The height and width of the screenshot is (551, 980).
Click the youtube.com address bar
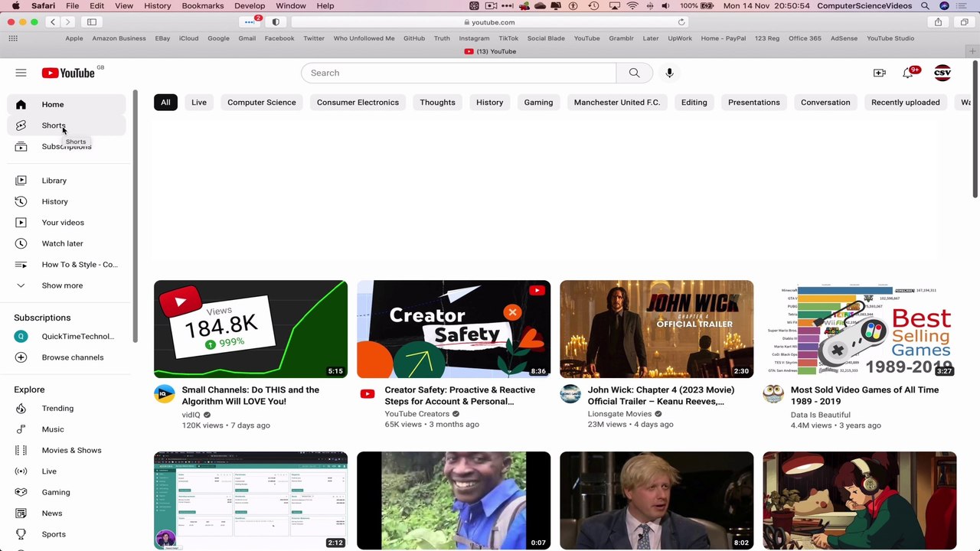(x=490, y=22)
